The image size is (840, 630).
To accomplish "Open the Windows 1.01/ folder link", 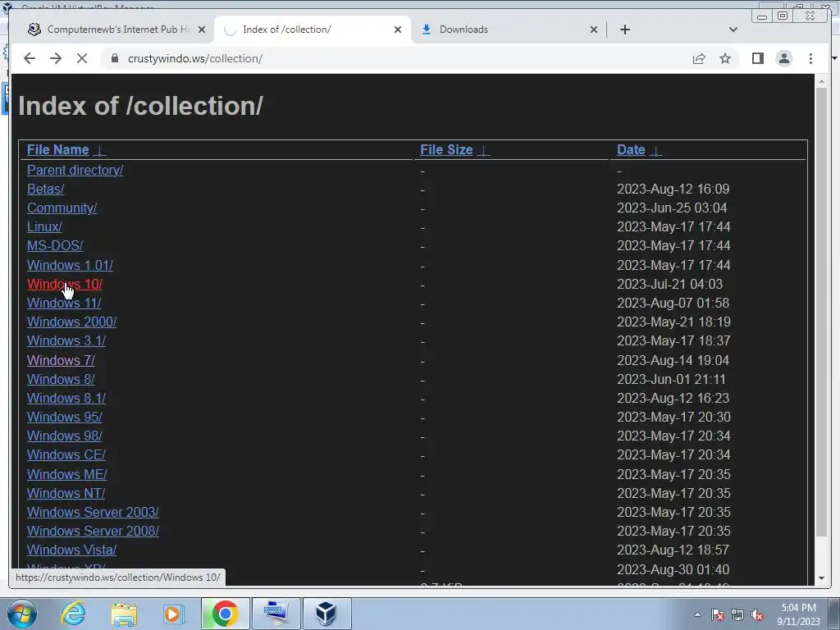I will (70, 265).
